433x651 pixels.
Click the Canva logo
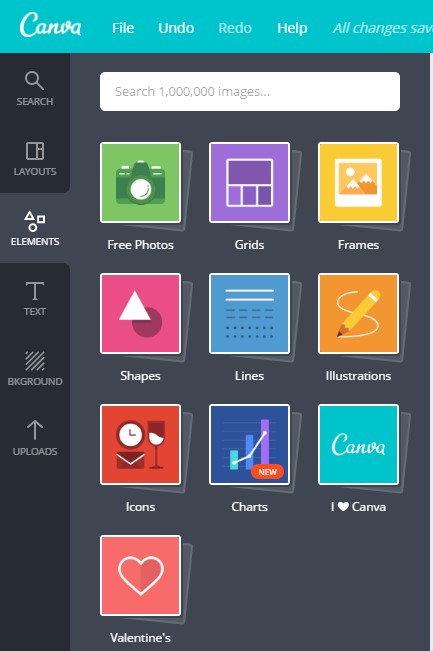click(x=50, y=25)
